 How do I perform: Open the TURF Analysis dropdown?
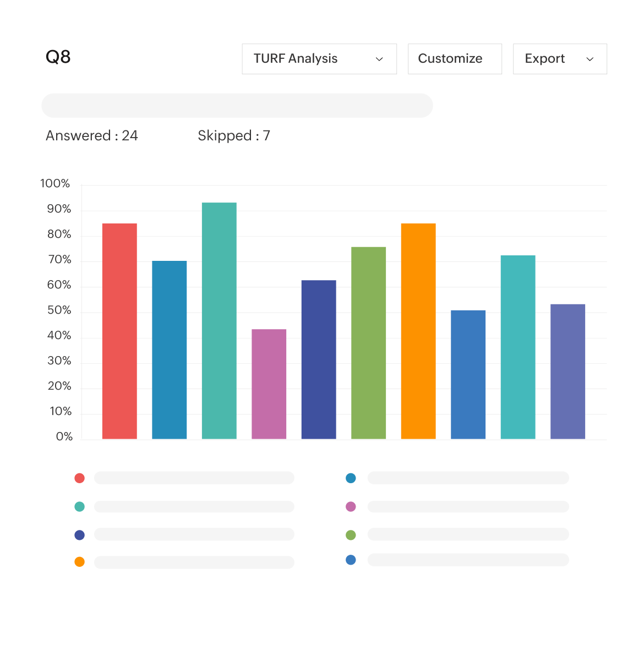pyautogui.click(x=319, y=59)
